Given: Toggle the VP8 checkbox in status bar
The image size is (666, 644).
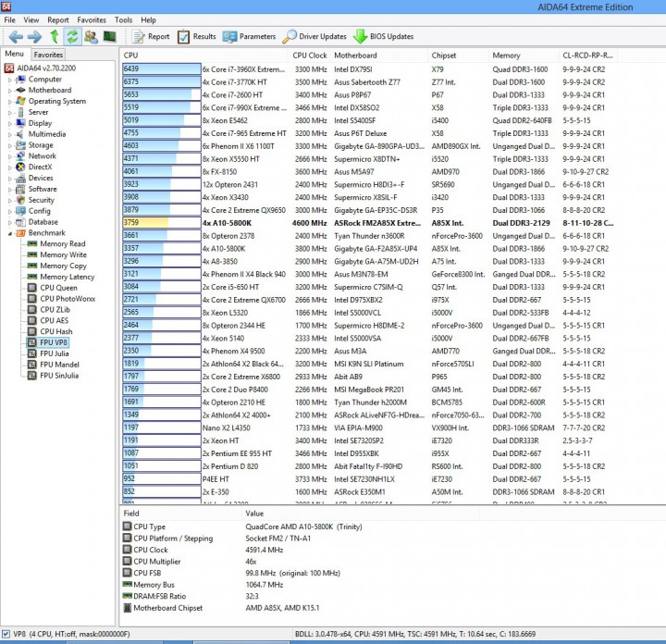Looking at the screenshot, I should coord(6,634).
